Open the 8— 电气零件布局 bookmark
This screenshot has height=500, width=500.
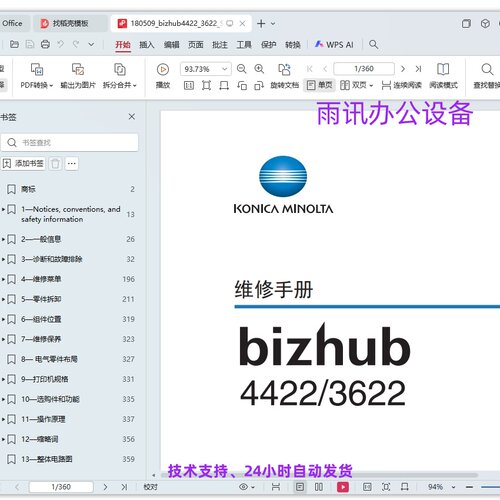[49, 359]
